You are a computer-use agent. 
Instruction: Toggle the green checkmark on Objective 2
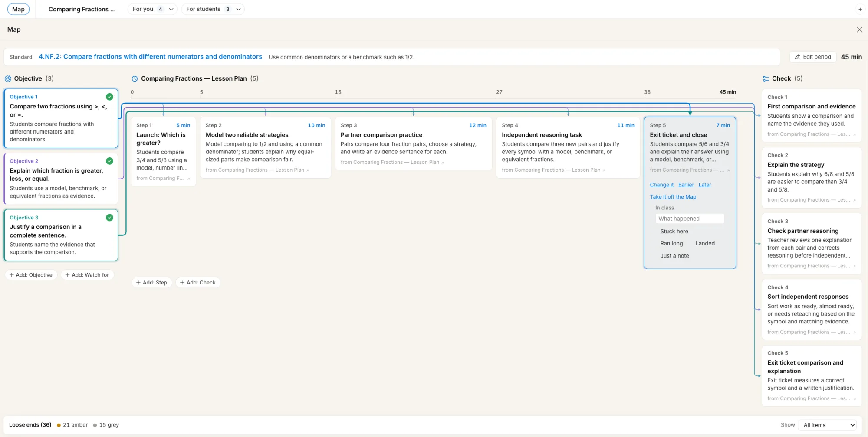click(x=110, y=161)
